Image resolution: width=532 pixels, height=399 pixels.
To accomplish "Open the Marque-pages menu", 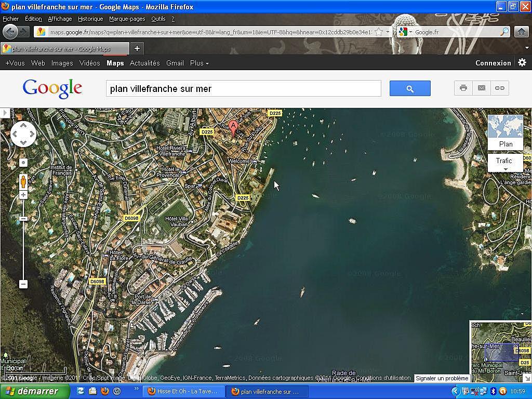I will click(127, 19).
